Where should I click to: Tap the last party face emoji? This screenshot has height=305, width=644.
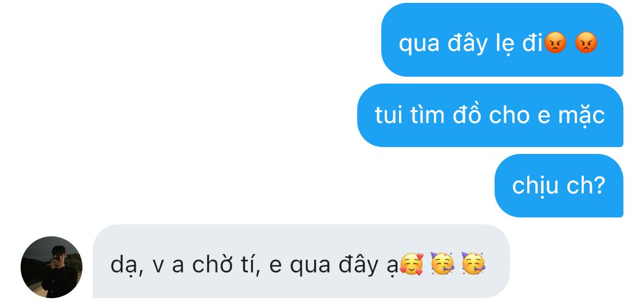[x=473, y=264]
